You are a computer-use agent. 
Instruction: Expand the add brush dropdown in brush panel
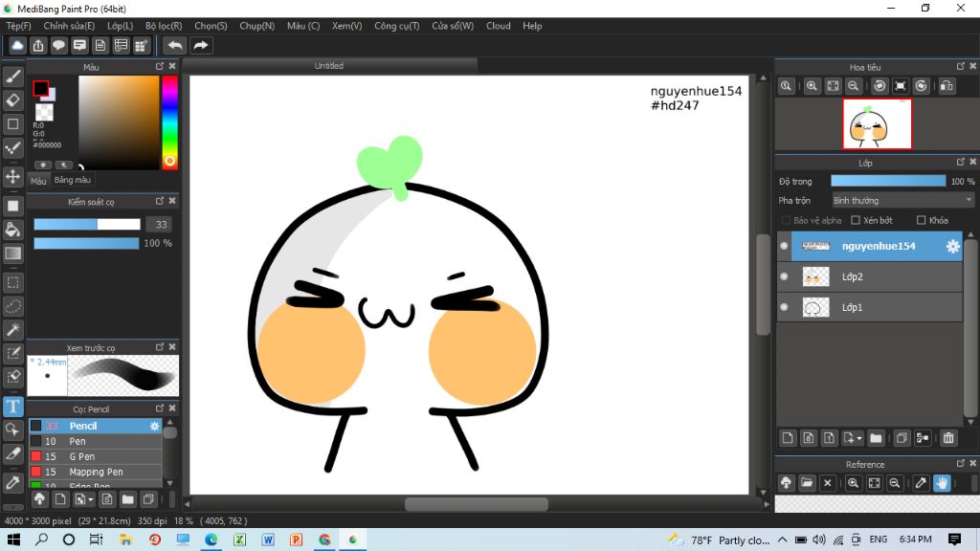coord(90,499)
